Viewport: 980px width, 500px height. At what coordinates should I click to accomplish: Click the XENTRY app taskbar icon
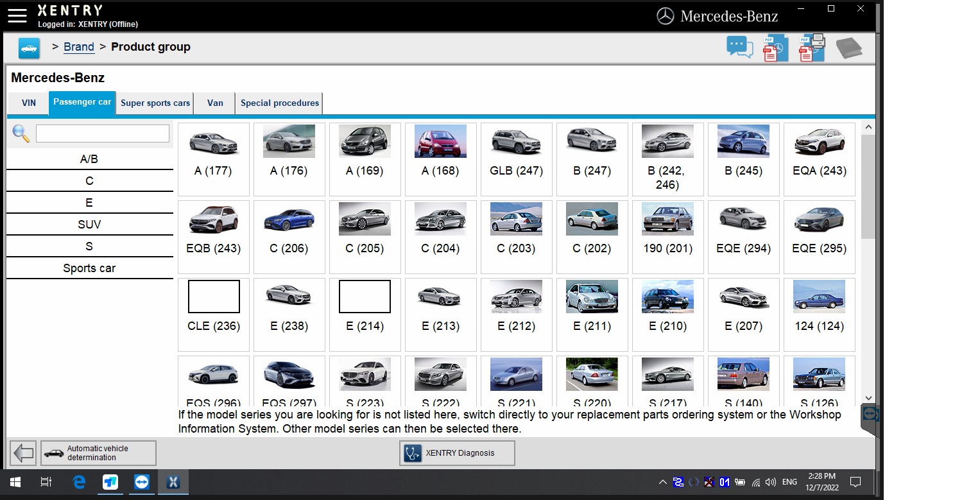173,482
